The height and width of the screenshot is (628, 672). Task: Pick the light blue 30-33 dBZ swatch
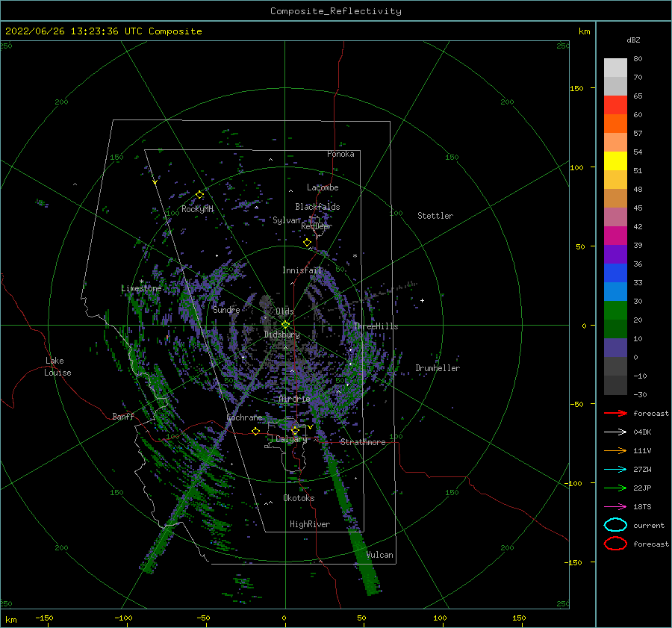point(615,291)
